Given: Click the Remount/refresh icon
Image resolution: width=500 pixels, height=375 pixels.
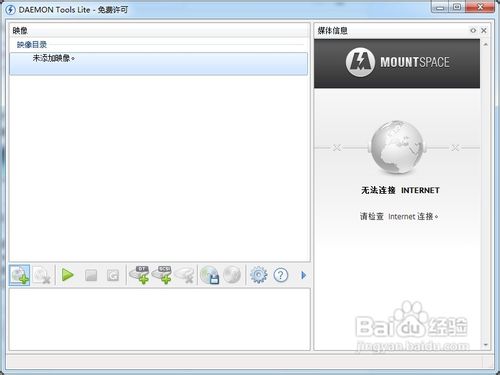Looking at the screenshot, I should (x=113, y=275).
